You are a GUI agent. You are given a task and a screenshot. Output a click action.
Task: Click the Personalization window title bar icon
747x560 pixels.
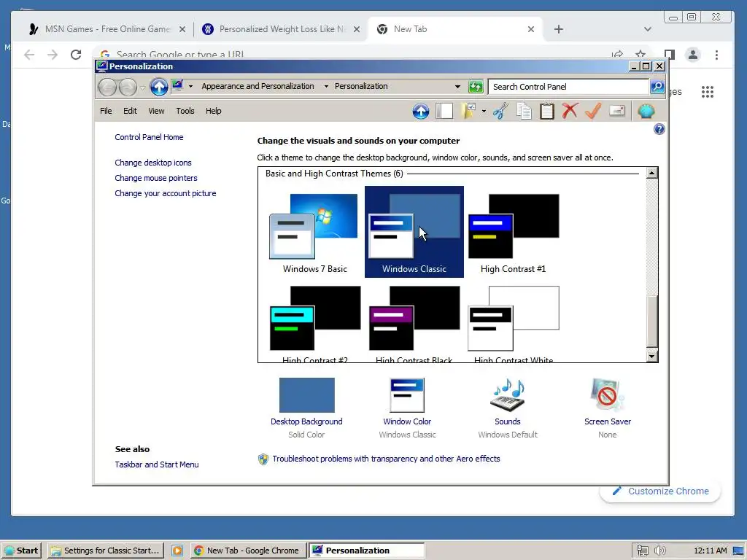tap(102, 66)
